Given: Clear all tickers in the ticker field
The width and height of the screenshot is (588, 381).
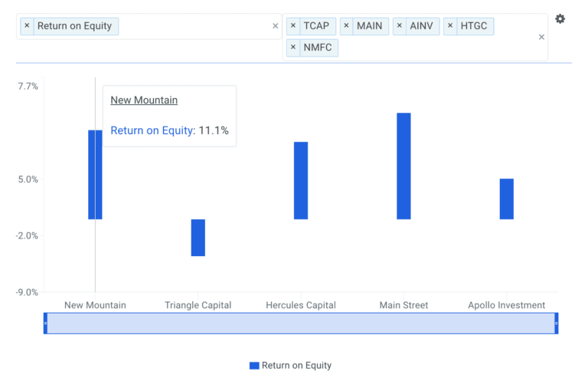Looking at the screenshot, I should [x=541, y=37].
